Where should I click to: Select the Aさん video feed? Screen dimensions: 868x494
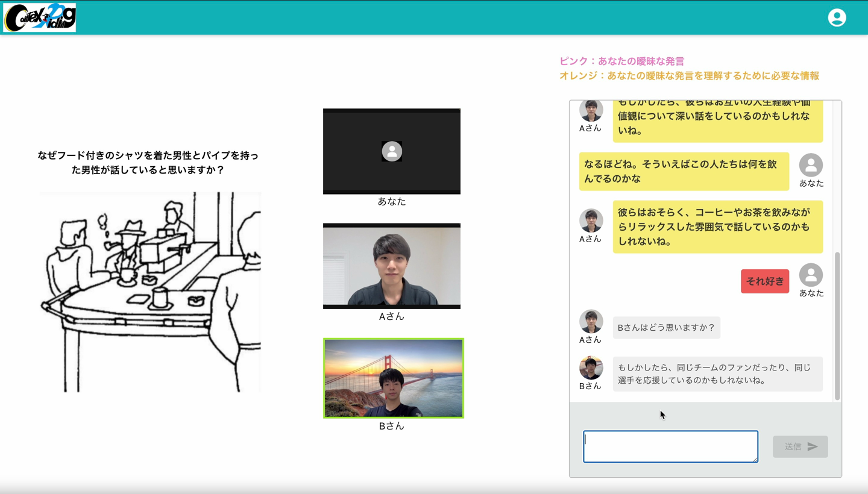click(392, 266)
